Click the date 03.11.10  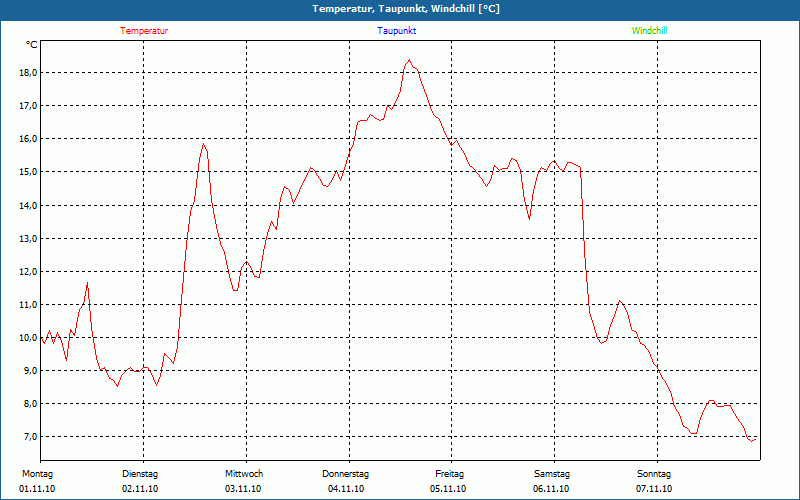pyautogui.click(x=243, y=489)
